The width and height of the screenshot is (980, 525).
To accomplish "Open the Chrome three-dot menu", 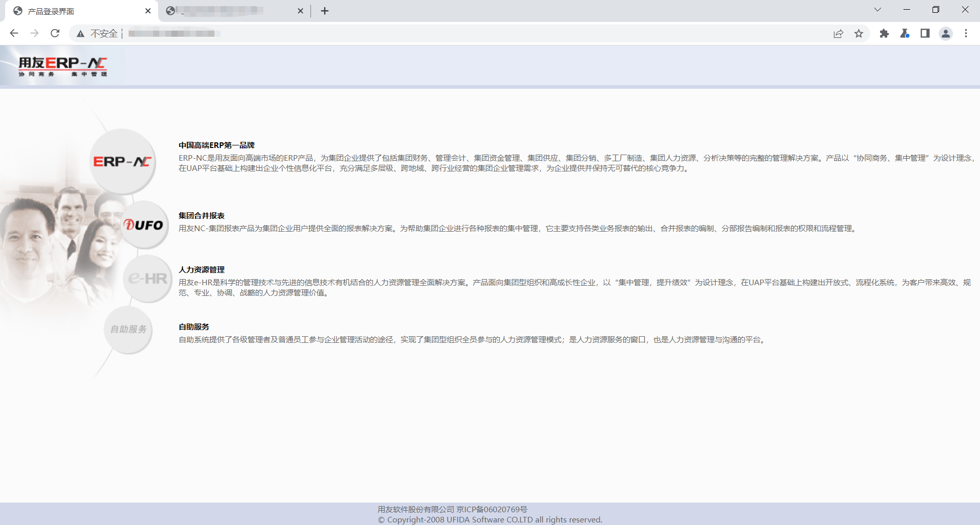I will 966,34.
